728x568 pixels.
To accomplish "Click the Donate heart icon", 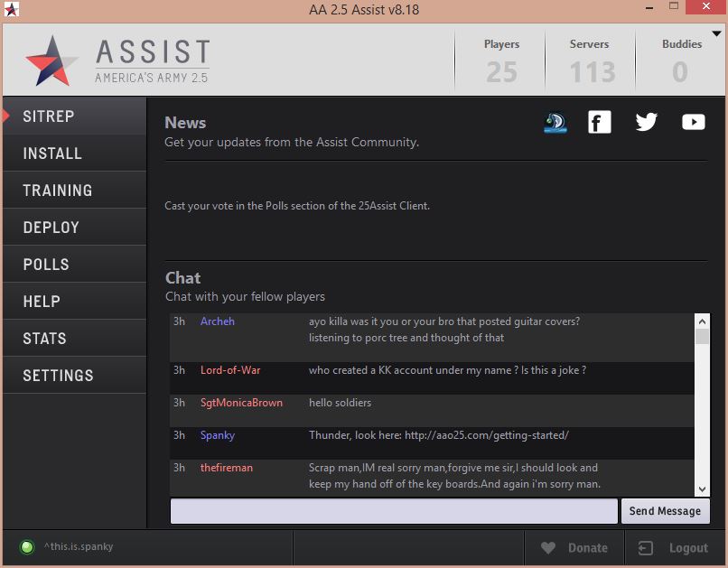I will click(548, 548).
